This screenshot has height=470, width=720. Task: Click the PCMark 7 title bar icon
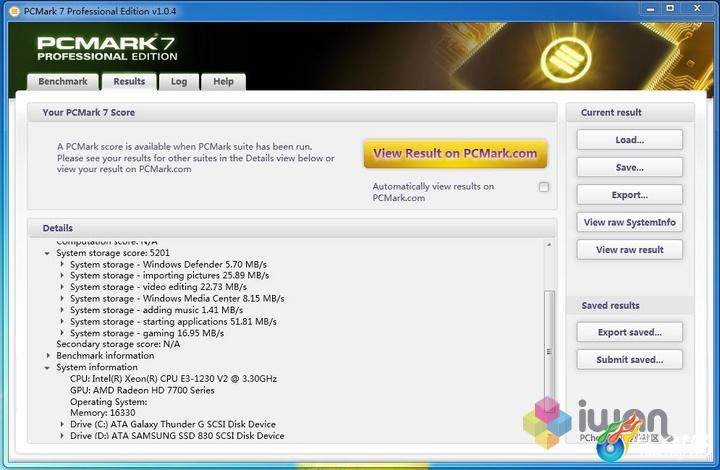click(15, 11)
